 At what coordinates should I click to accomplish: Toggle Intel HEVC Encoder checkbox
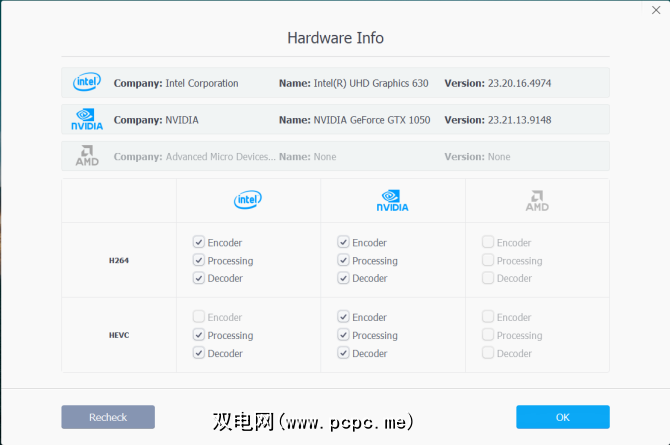coord(199,317)
